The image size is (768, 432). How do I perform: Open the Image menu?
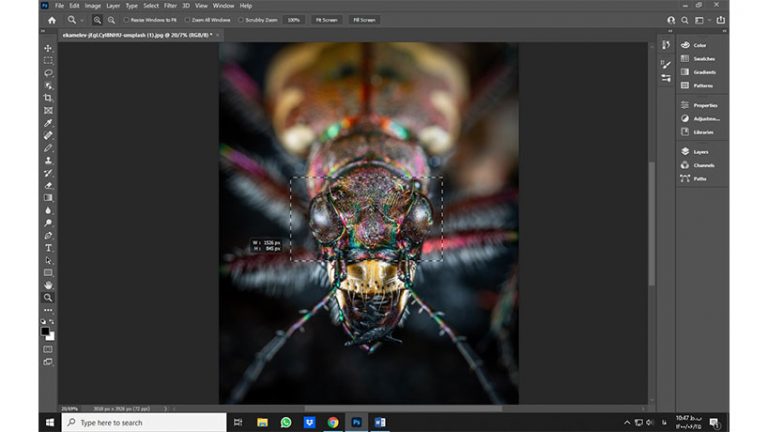[93, 6]
